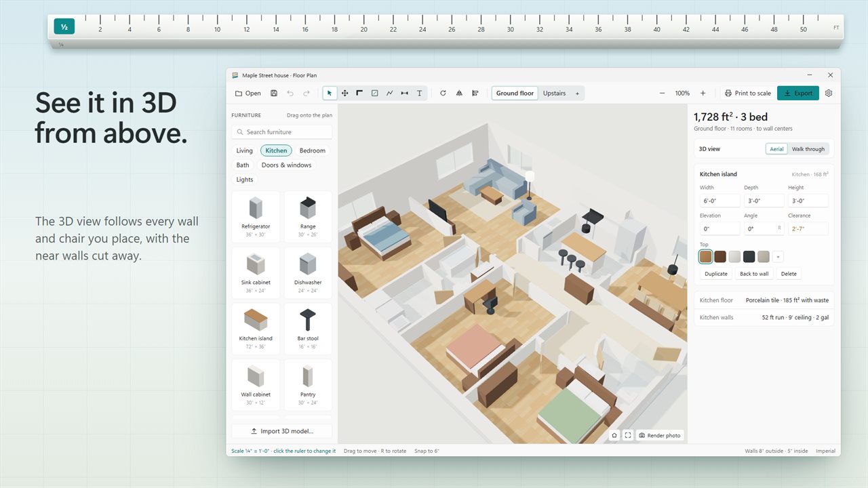Select the Bar stool furniture item

tap(308, 329)
